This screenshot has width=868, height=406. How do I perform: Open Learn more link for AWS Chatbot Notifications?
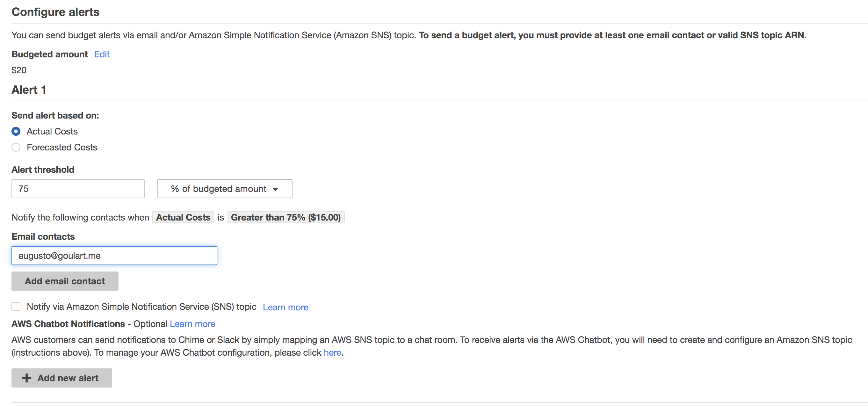tap(192, 324)
